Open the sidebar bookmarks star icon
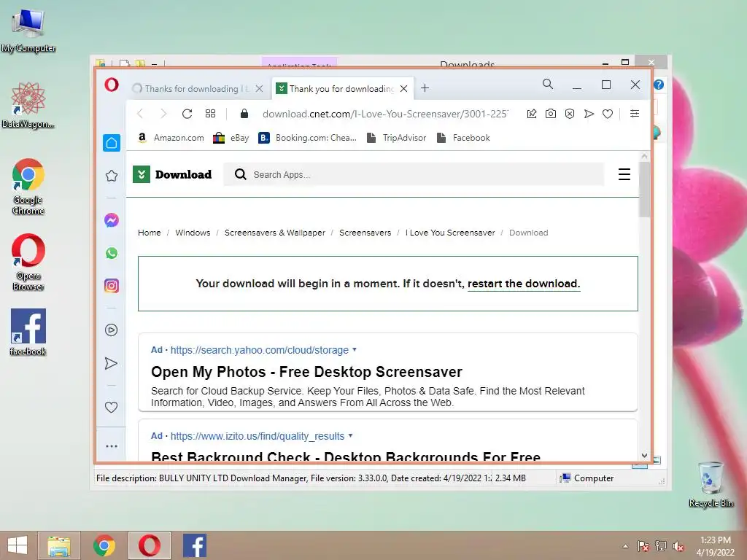Screen dimensions: 747x560 (x=112, y=176)
